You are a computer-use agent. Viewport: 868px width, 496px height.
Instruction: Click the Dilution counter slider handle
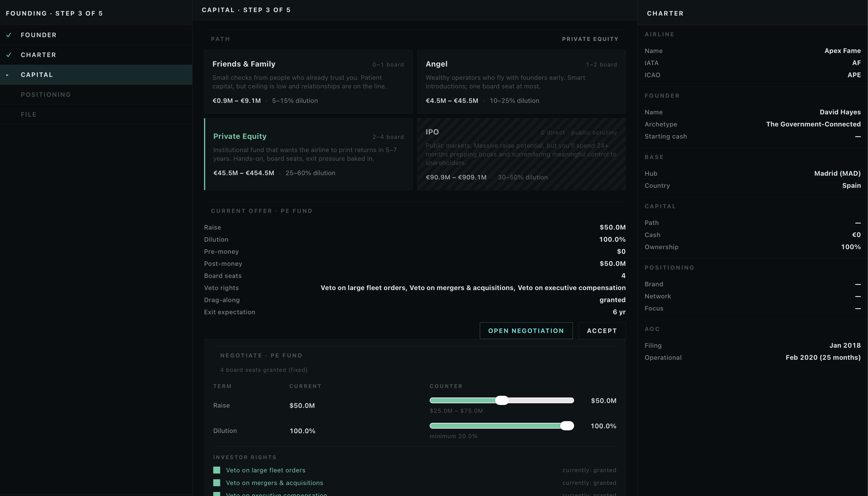pos(567,426)
